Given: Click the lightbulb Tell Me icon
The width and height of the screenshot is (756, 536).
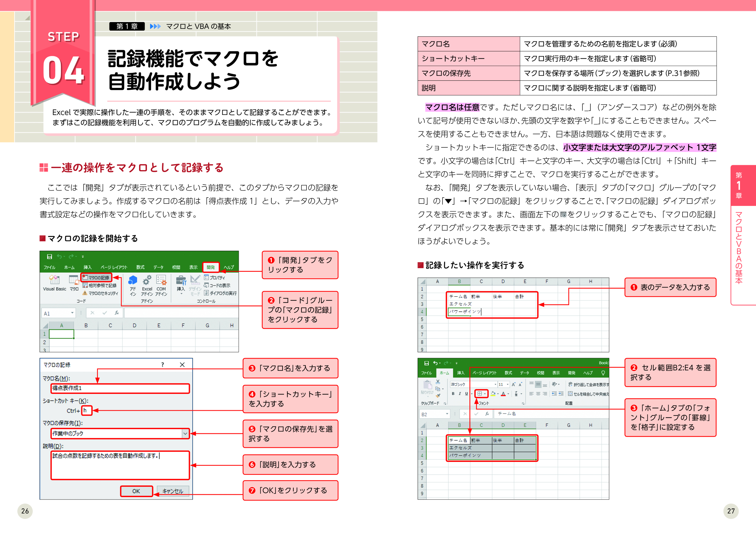Looking at the screenshot, I should tap(603, 373).
